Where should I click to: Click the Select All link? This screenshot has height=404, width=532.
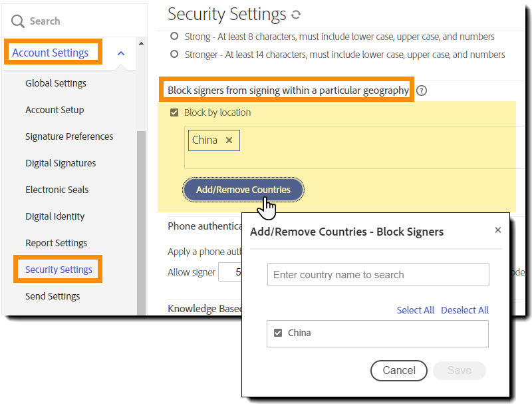[416, 310]
